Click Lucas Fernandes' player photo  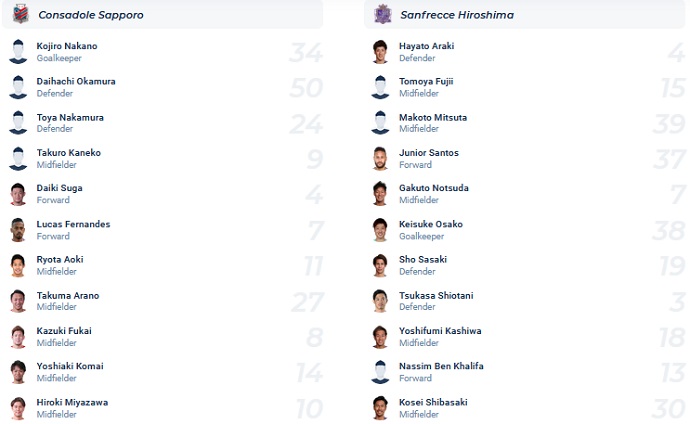[18, 230]
